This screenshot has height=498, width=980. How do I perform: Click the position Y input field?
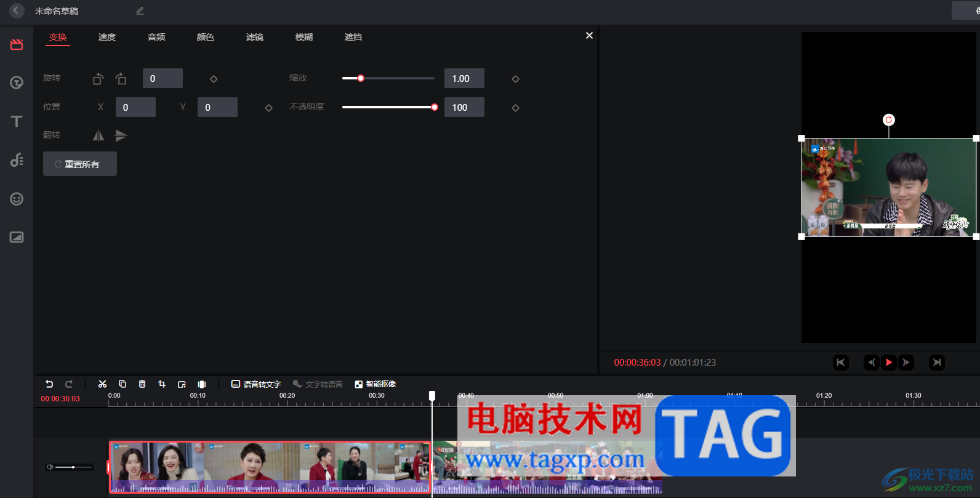tap(217, 107)
